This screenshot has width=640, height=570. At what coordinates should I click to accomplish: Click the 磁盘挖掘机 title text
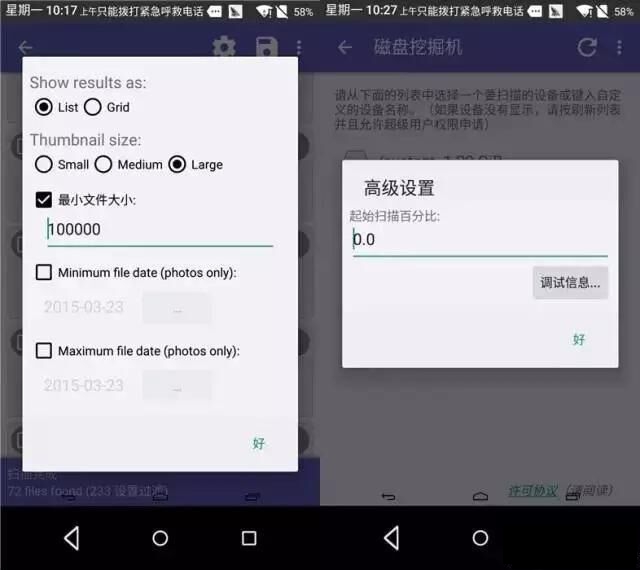tap(418, 47)
